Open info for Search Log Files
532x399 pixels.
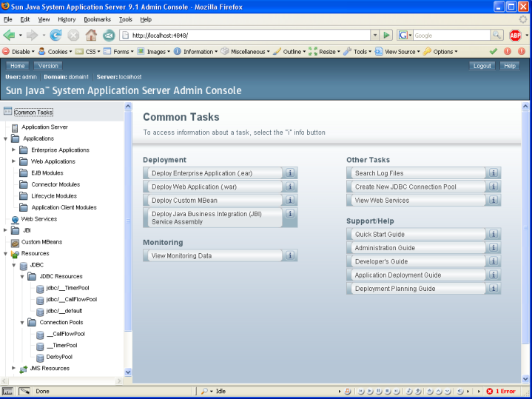pos(494,172)
